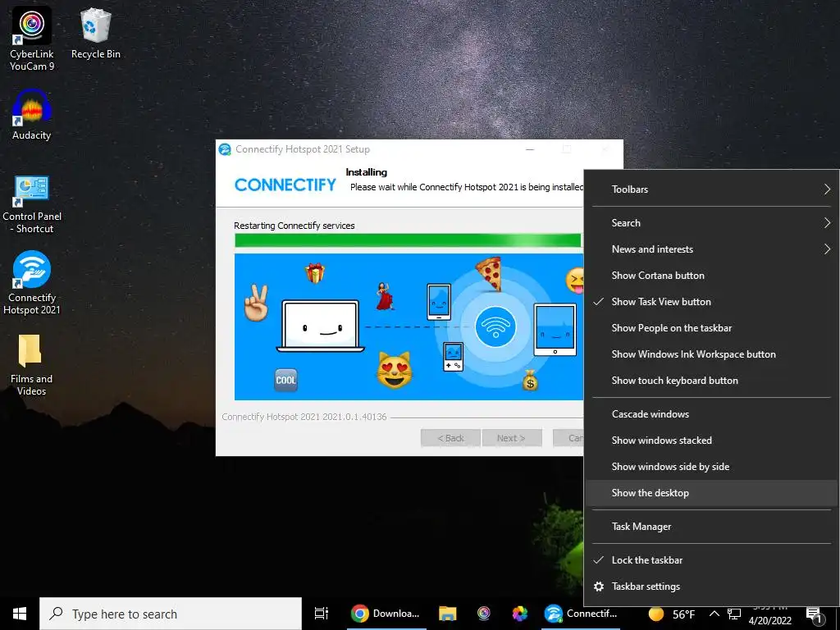Click the disabled Back button in installer
This screenshot has width=840, height=630.
[451, 438]
